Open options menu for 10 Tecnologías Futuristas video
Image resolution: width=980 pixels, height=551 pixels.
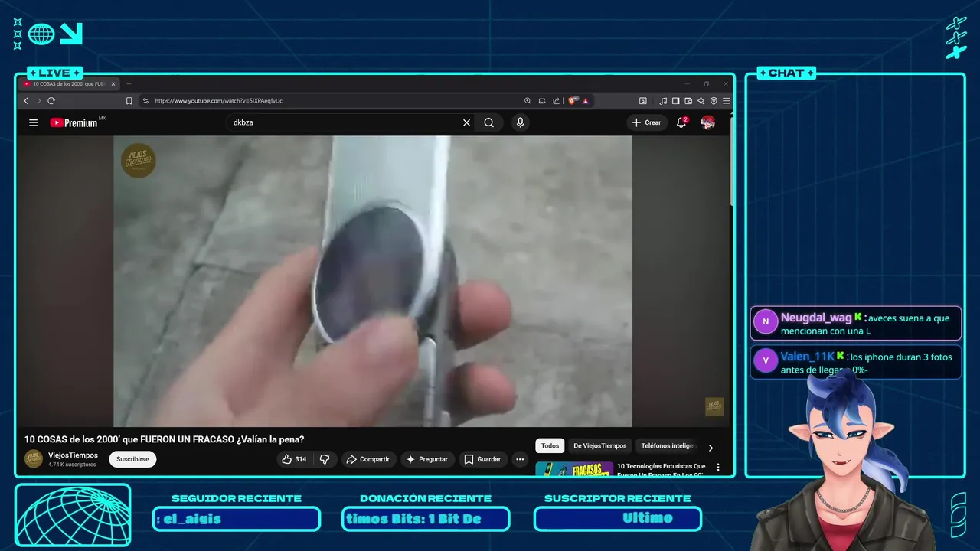pyautogui.click(x=718, y=467)
